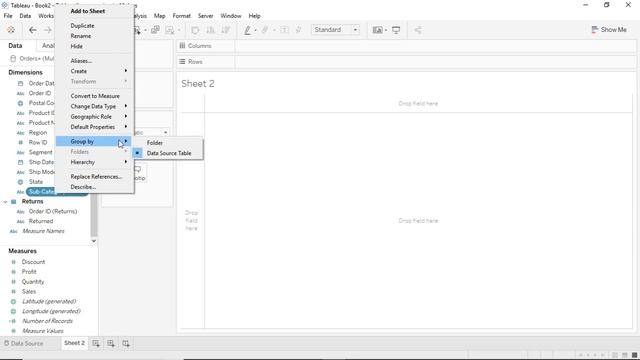The height and width of the screenshot is (360, 640).
Task: Choose Hide from the context menu
Action: point(76,46)
